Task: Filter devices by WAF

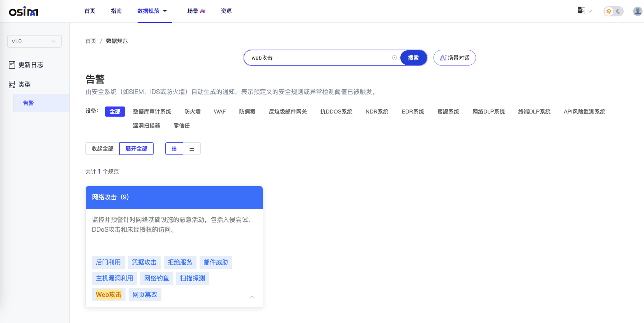Action: [220, 112]
